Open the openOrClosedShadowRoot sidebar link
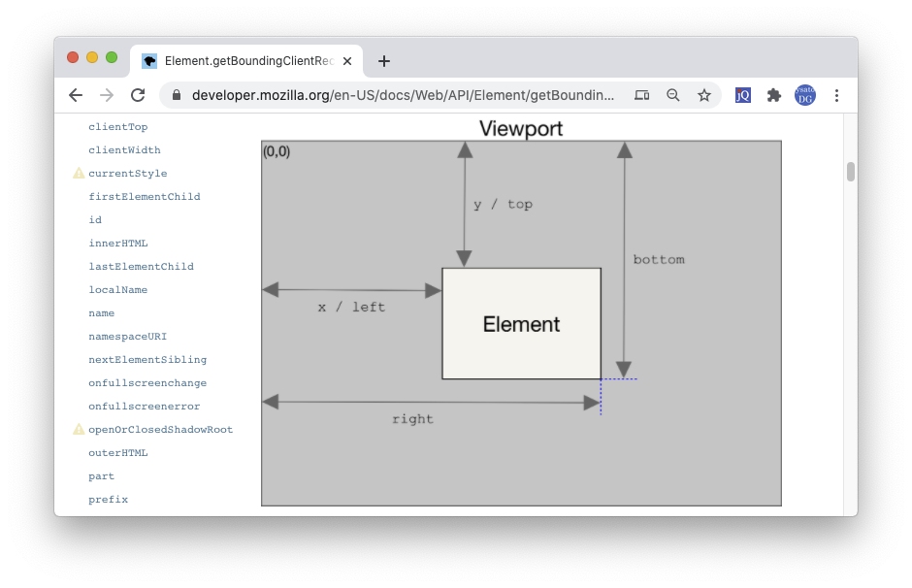This screenshot has width=912, height=588. click(x=160, y=430)
